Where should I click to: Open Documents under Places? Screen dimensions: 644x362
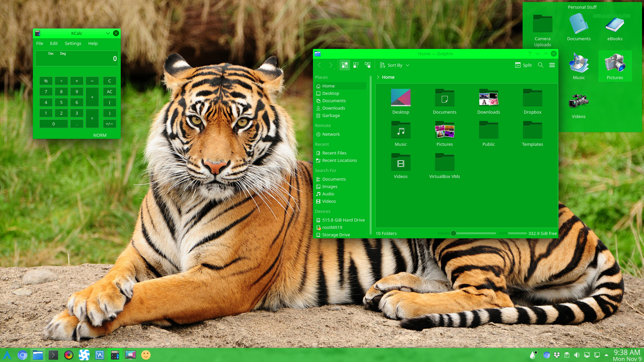coord(340,101)
